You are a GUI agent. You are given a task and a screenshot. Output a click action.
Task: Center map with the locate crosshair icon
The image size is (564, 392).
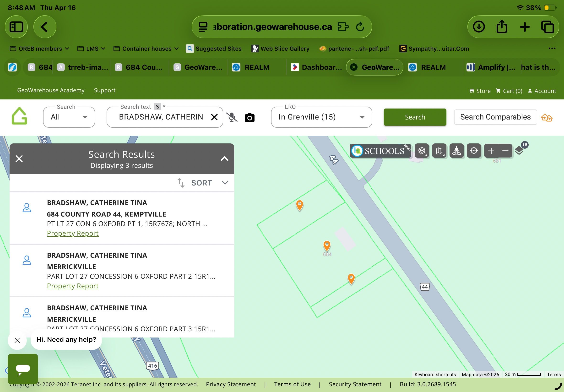[474, 151]
